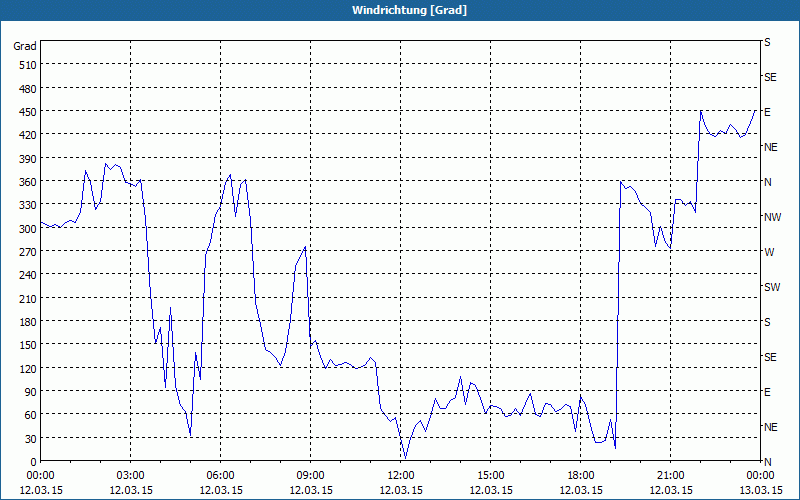The image size is (800, 500).
Task: Click compass label 'S' beside the 180 gridline
Action: (x=767, y=322)
